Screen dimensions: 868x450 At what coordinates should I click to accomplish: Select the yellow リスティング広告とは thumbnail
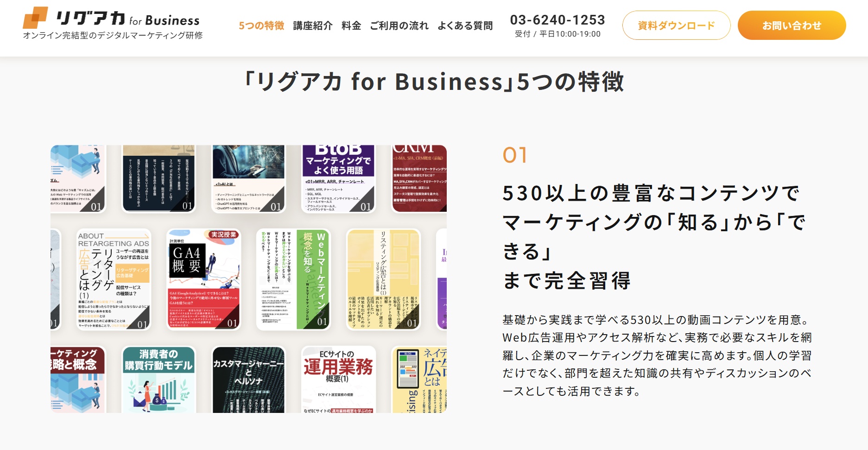pos(383,279)
